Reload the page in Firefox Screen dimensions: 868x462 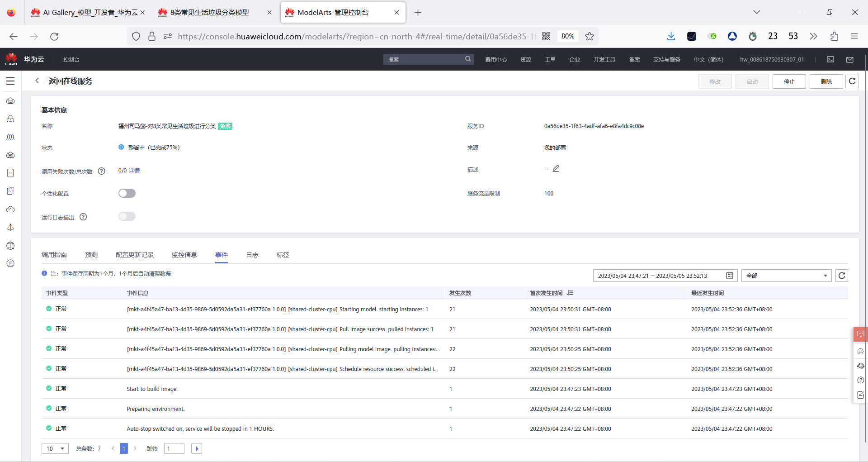point(54,36)
